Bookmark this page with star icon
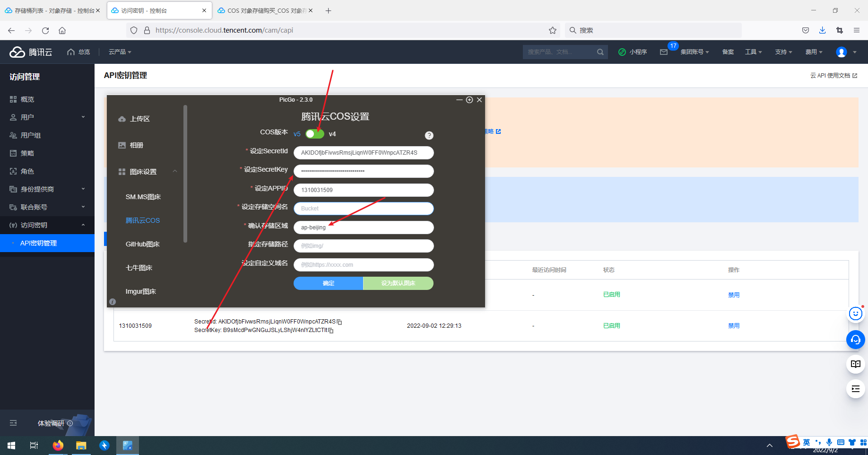The image size is (868, 455). click(x=553, y=30)
